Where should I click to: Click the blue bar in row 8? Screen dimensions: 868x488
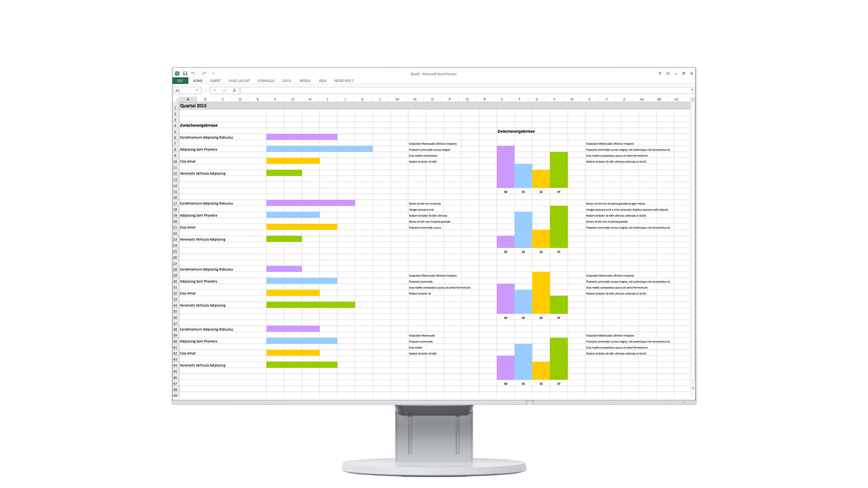tap(320, 149)
